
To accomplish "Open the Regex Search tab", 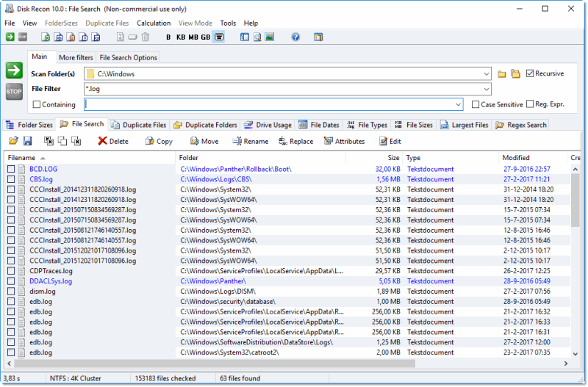I will (x=521, y=125).
